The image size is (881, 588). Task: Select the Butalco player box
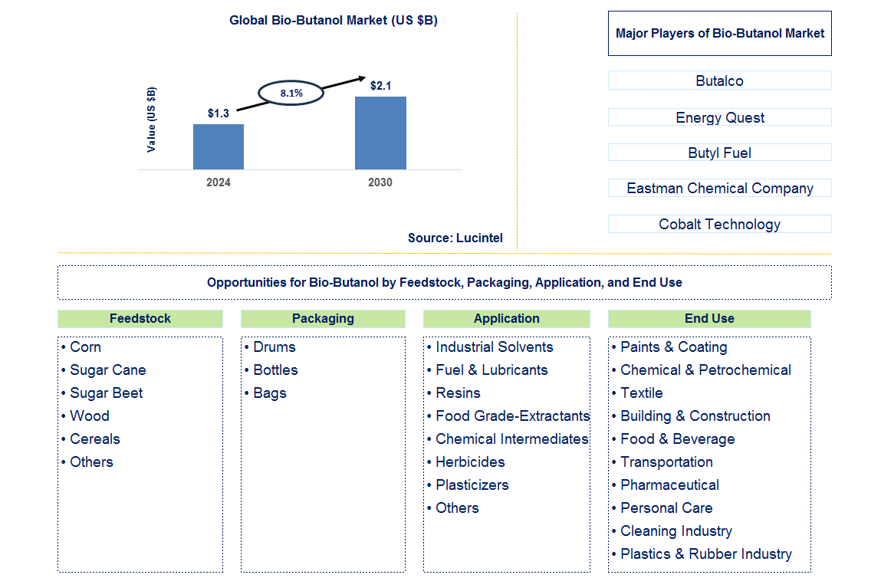tap(719, 80)
